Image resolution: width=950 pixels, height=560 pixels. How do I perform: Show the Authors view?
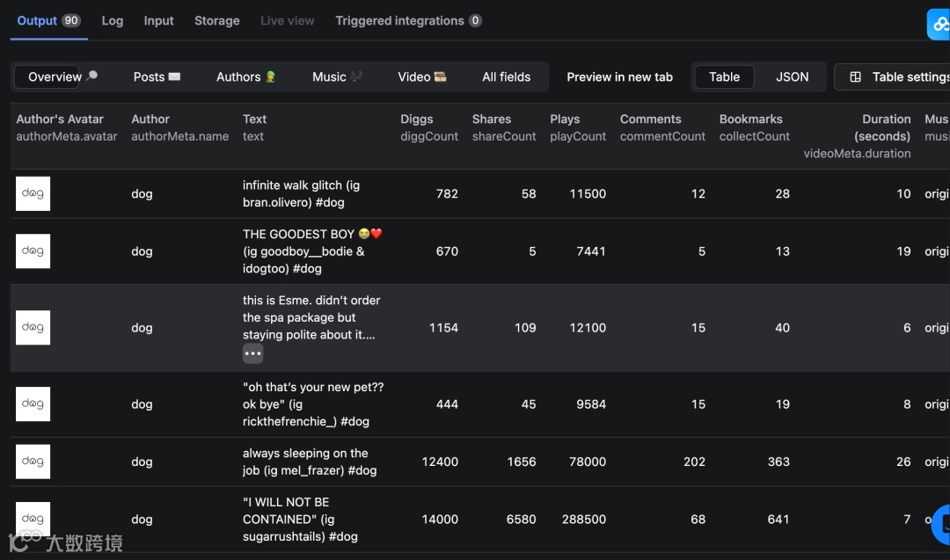coord(245,77)
